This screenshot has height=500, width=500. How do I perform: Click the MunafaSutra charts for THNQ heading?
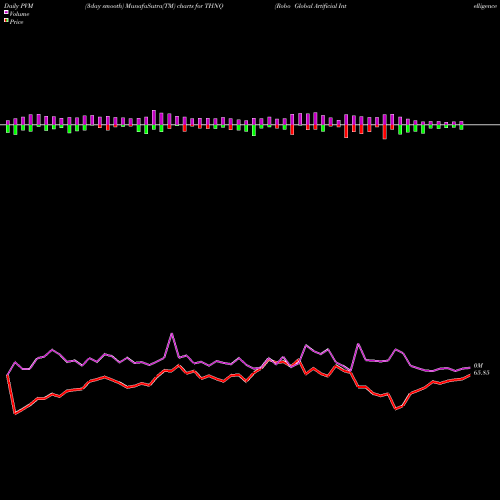[x=154, y=6]
